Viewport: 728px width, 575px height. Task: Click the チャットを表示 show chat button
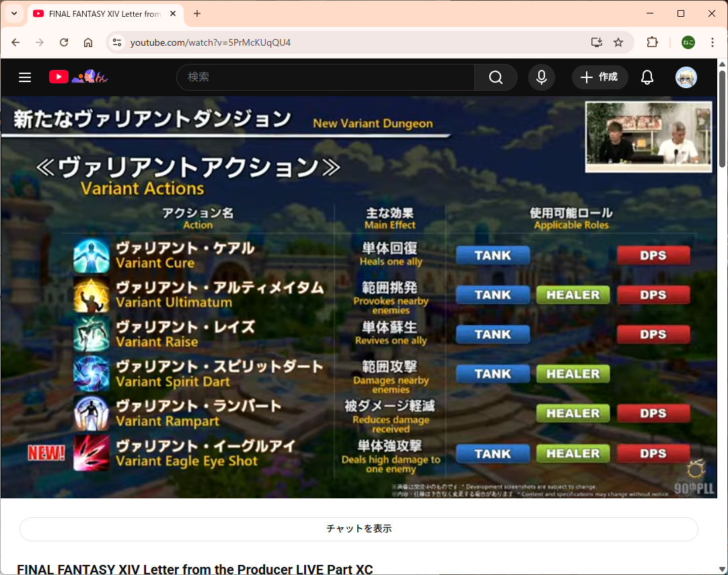click(x=359, y=529)
